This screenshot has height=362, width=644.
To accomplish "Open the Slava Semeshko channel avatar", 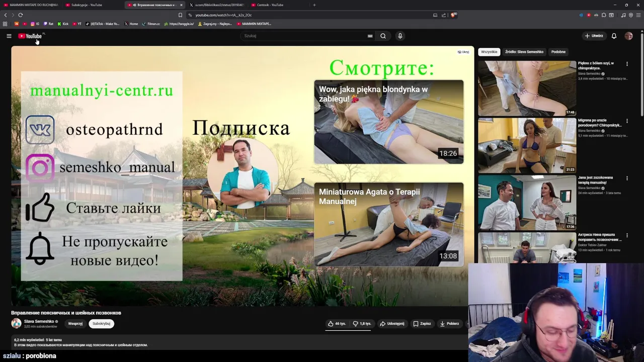I will click(16, 323).
